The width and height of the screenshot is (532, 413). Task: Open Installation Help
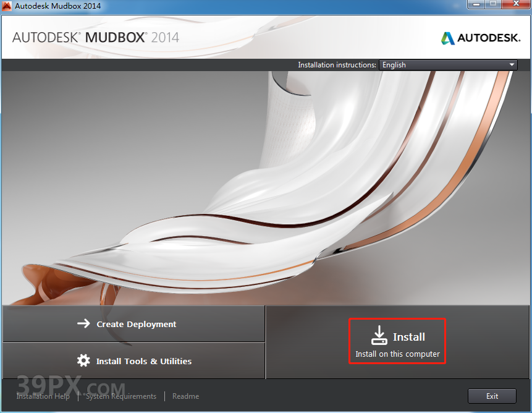pyautogui.click(x=43, y=396)
